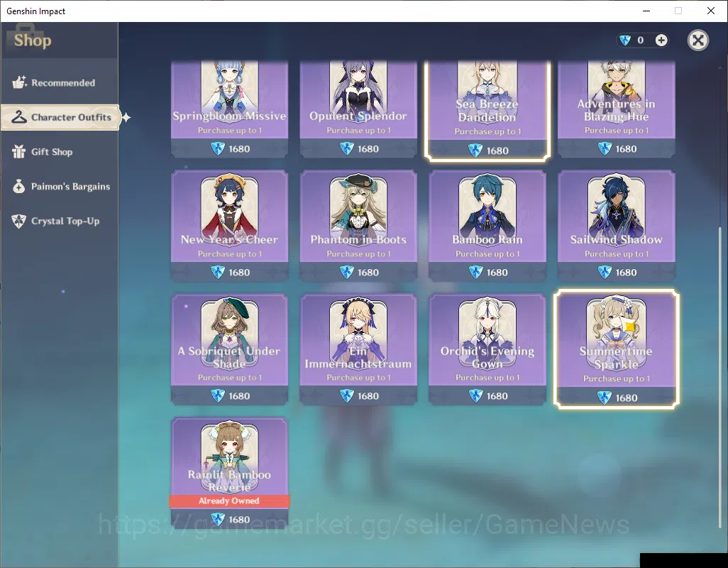Screen dimensions: 728x568
Task: Click the 1680 price under Sailwind Shadow
Action: point(626,273)
